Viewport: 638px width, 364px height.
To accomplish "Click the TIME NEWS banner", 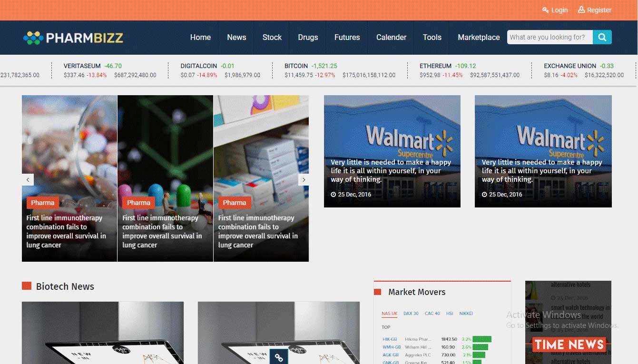I will pyautogui.click(x=569, y=344).
